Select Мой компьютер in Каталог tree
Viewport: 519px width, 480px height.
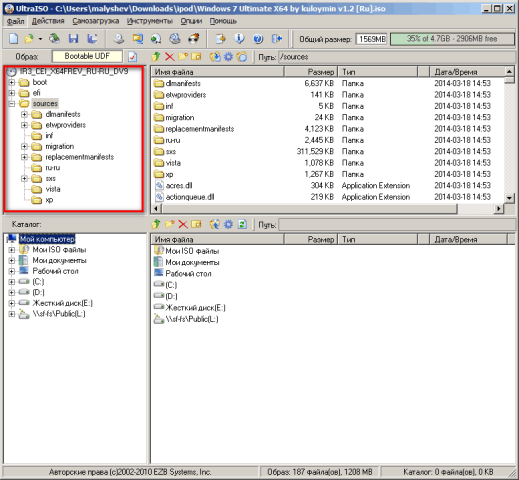pos(47,239)
